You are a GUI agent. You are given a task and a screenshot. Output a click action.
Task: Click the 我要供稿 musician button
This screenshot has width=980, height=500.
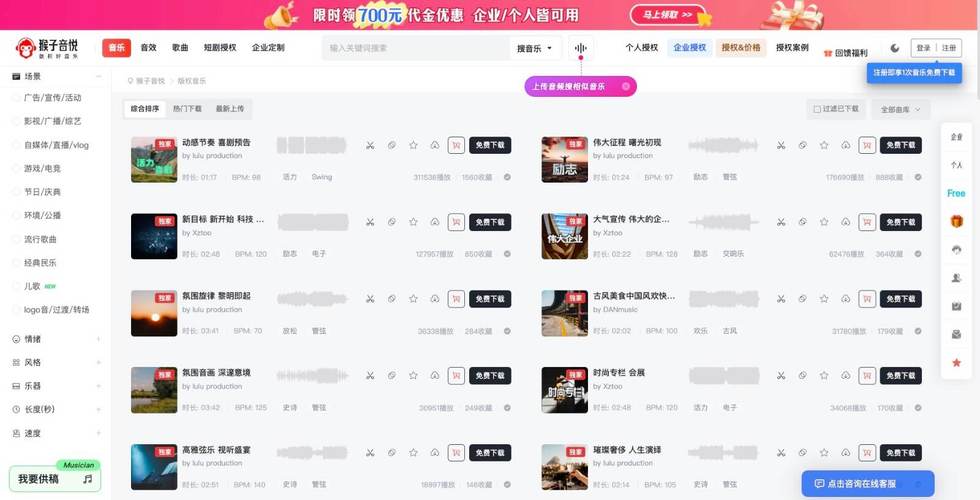[55, 478]
